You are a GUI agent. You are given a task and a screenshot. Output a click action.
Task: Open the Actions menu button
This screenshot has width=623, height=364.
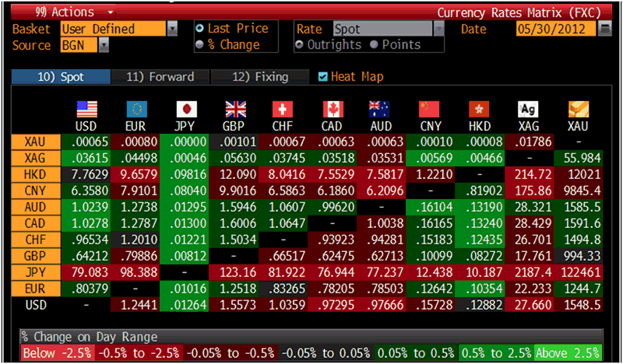[64, 12]
